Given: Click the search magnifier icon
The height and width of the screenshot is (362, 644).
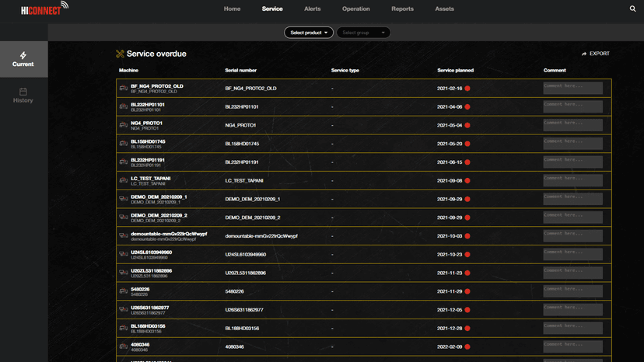Looking at the screenshot, I should (632, 9).
